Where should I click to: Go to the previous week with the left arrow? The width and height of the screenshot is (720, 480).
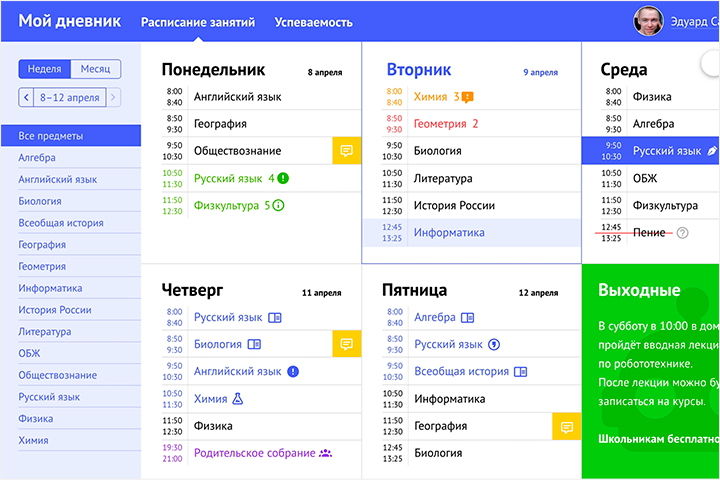26,97
